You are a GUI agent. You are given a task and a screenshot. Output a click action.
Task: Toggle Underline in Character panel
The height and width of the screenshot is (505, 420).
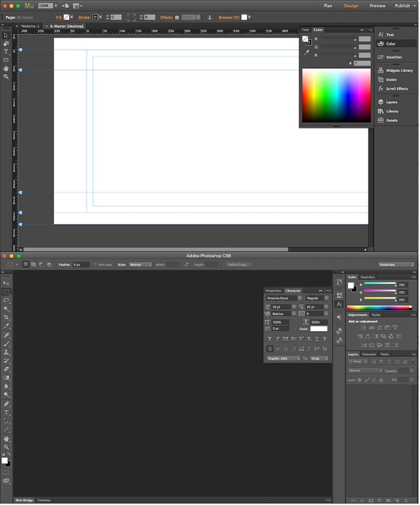317,339
